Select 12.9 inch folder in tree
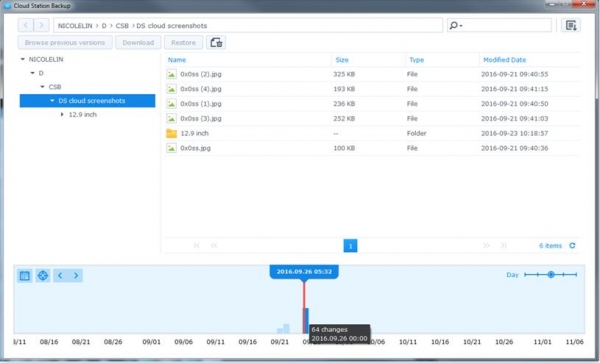600x363 pixels. (x=83, y=114)
